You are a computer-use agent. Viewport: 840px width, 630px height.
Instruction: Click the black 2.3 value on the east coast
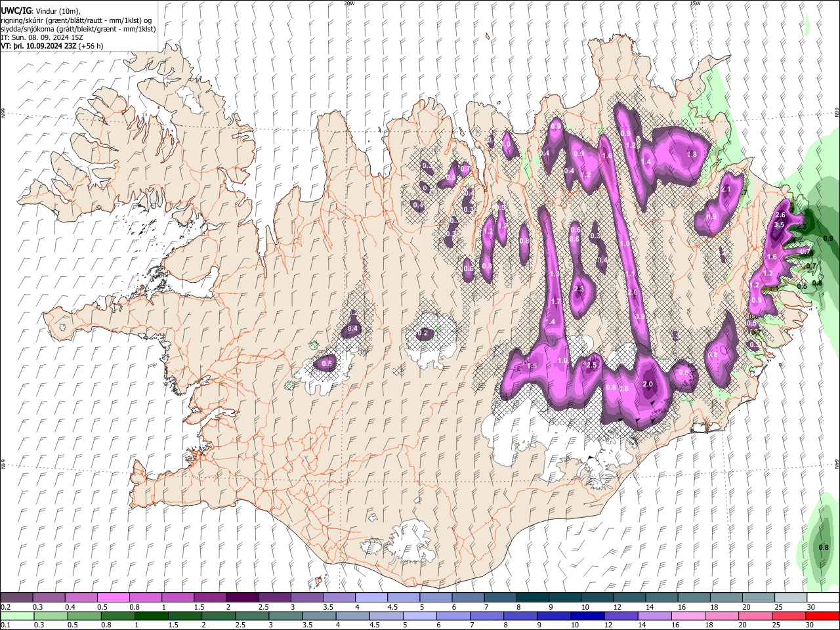point(801,226)
